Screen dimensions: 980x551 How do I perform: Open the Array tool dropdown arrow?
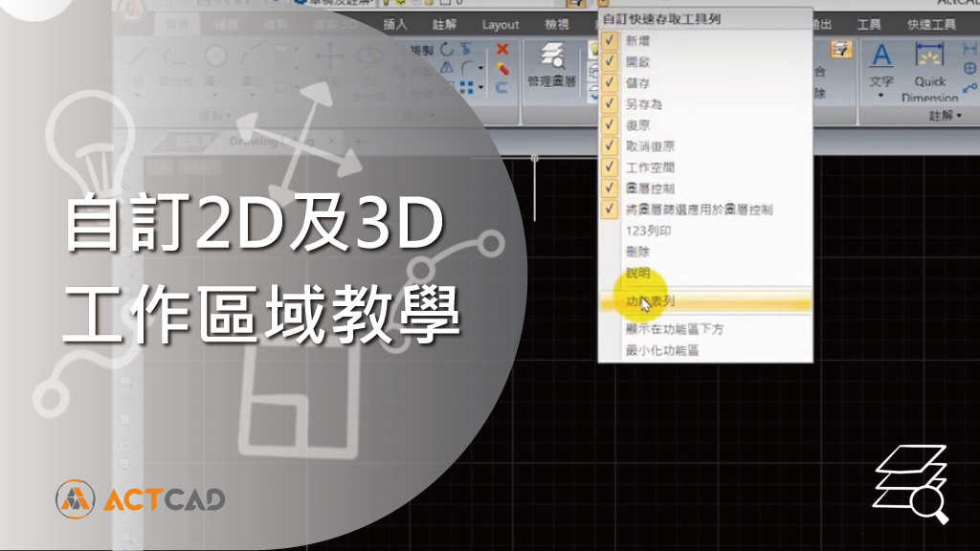480,87
